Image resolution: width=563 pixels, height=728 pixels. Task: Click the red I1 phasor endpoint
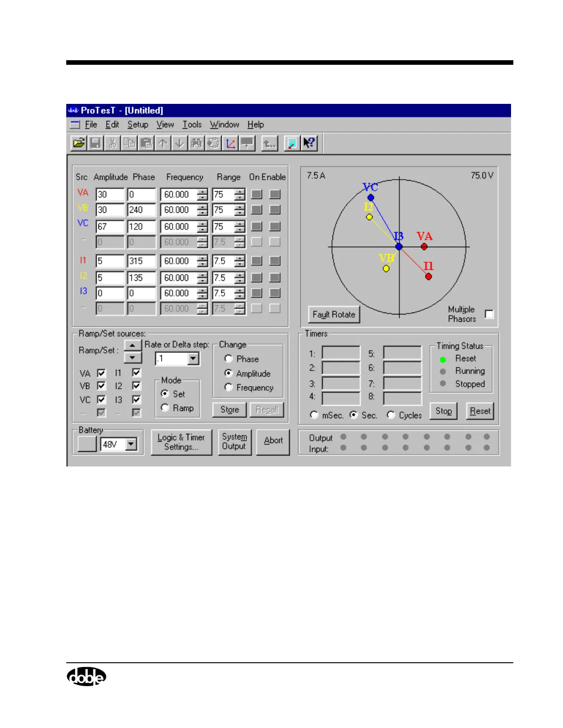click(x=428, y=277)
